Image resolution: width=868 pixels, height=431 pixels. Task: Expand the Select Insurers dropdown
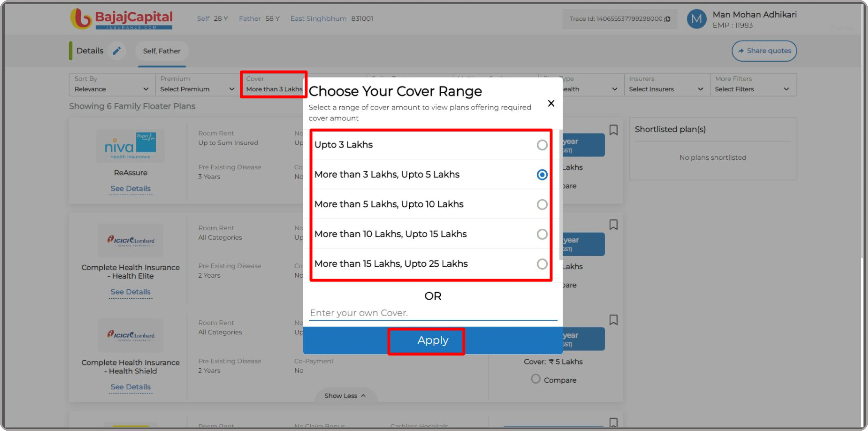[667, 85]
